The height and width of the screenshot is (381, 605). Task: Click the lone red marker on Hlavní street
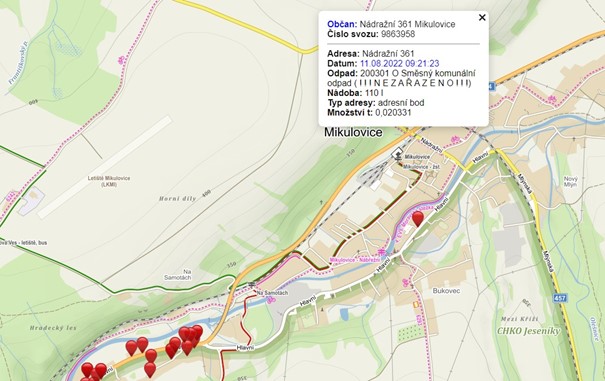pyautogui.click(x=417, y=218)
